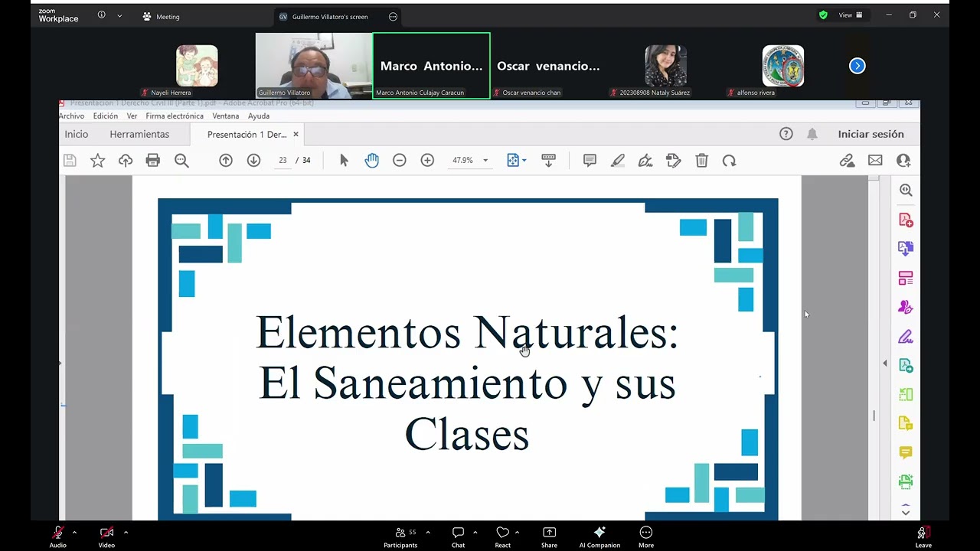This screenshot has height=551, width=980.
Task: Click the share link icon in Acrobat
Action: pos(847,160)
